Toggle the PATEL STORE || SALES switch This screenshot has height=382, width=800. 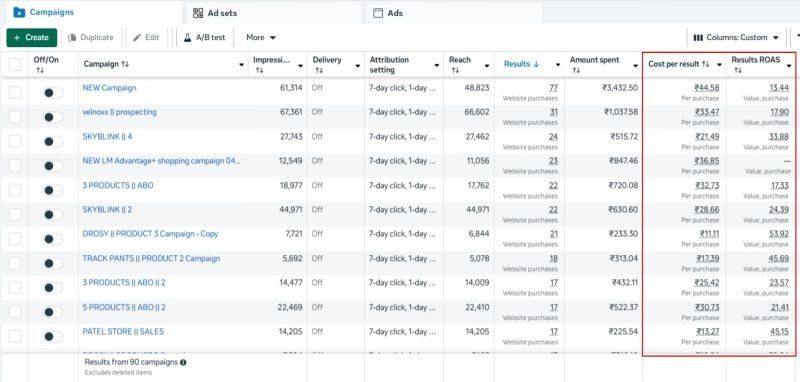(x=53, y=336)
